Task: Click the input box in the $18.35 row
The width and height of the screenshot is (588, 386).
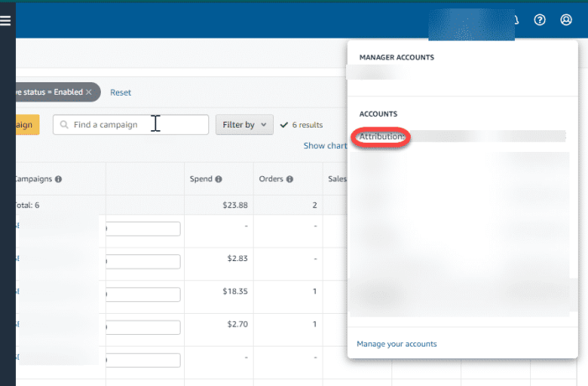Action: [x=141, y=294]
